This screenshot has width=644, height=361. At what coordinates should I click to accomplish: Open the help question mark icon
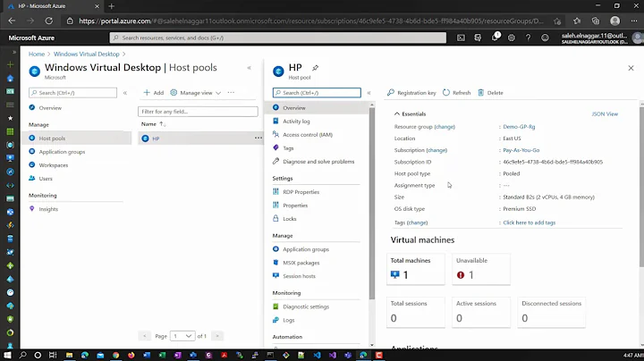point(529,38)
